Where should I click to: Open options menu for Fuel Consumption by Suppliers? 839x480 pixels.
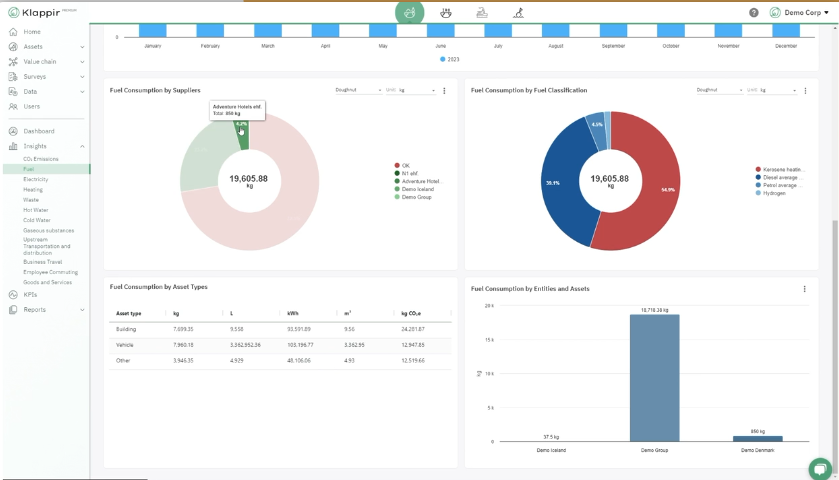pos(444,91)
